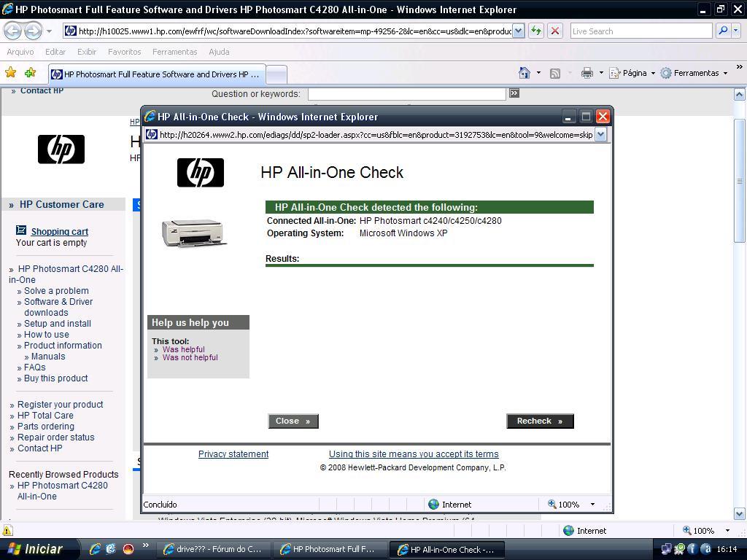Open the recent pages dropdown beside Forward
Image resolution: width=747 pixels, height=560 pixels.
[49, 32]
